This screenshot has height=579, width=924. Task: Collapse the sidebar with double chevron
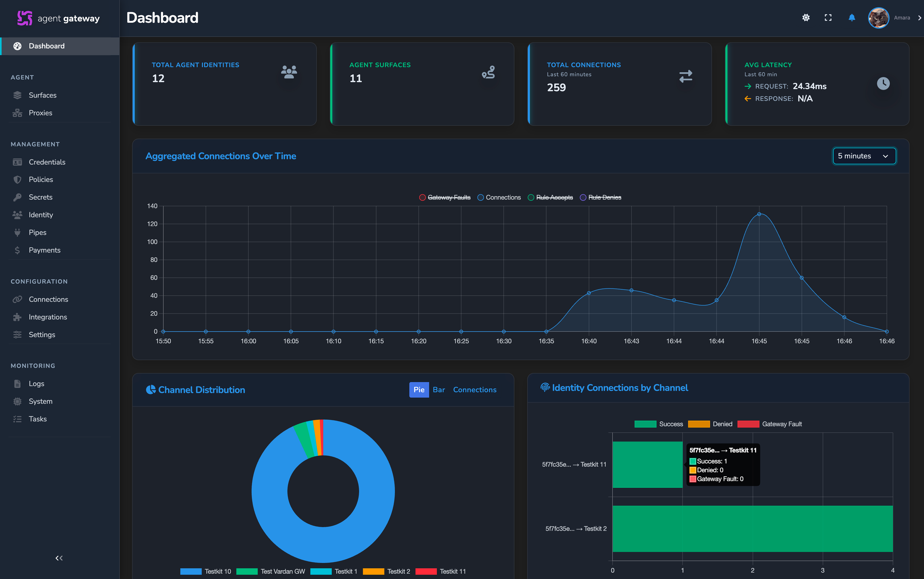pos(59,558)
